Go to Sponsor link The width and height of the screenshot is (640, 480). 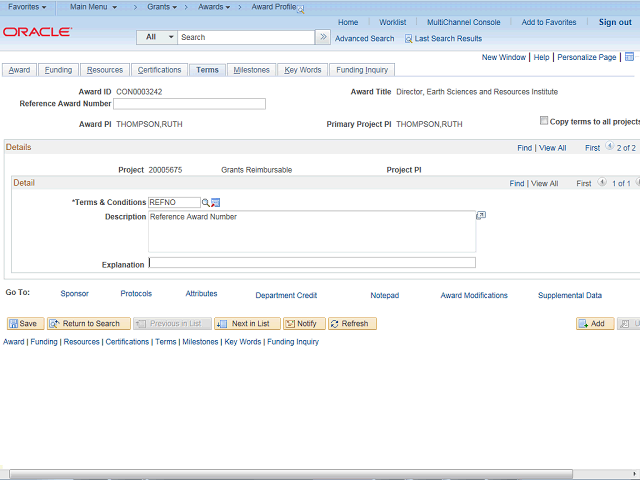74,293
